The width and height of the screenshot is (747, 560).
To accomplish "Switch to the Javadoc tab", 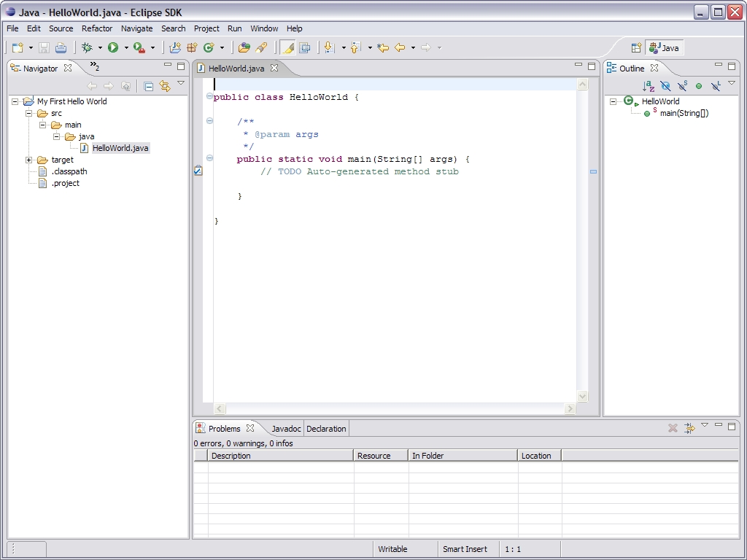I will [286, 429].
